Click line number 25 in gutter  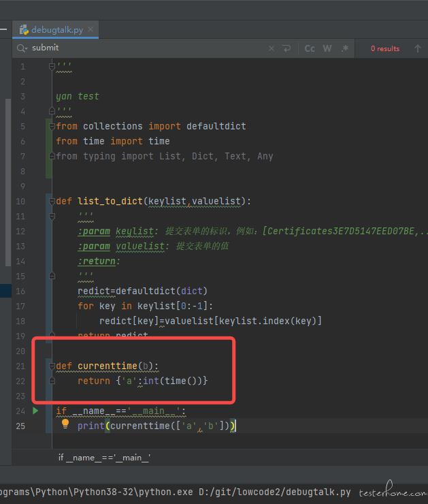pos(20,426)
